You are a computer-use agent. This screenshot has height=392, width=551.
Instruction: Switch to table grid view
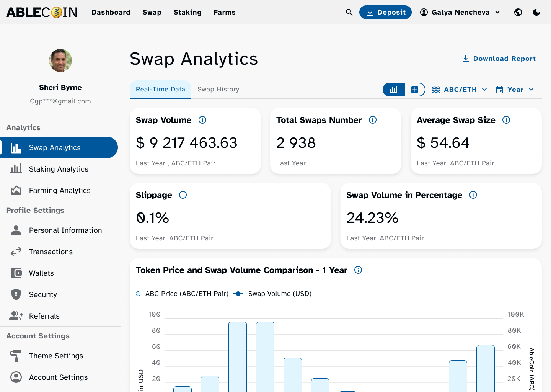414,90
